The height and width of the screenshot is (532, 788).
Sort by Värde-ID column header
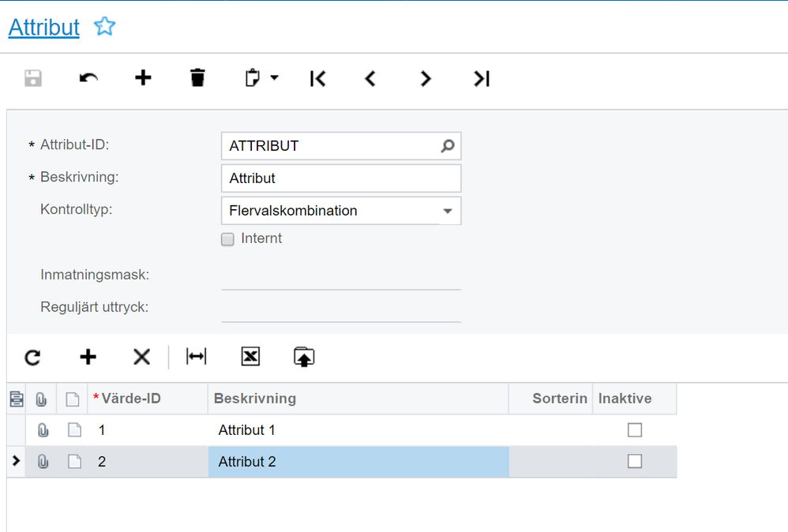click(148, 399)
